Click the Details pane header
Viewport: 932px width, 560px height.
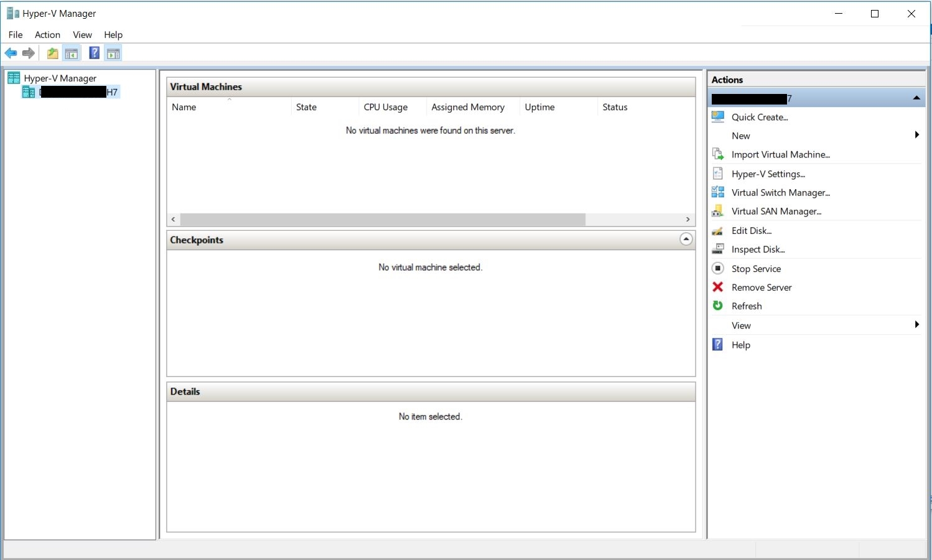(431, 391)
